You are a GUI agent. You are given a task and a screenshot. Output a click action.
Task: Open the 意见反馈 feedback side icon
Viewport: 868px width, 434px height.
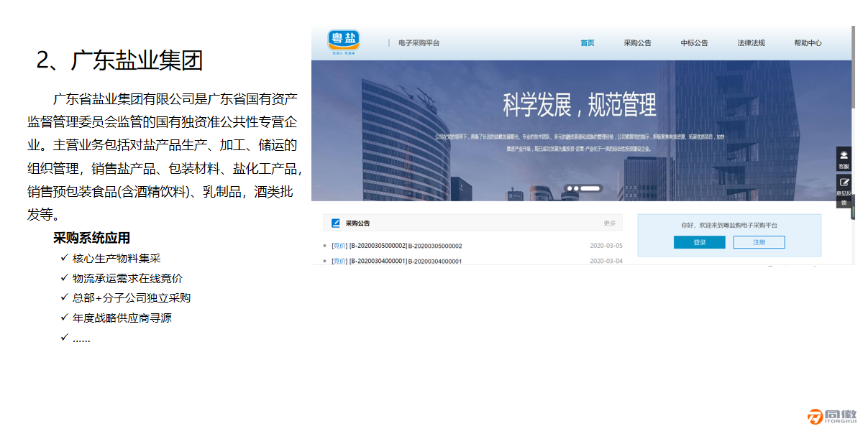[x=844, y=191]
